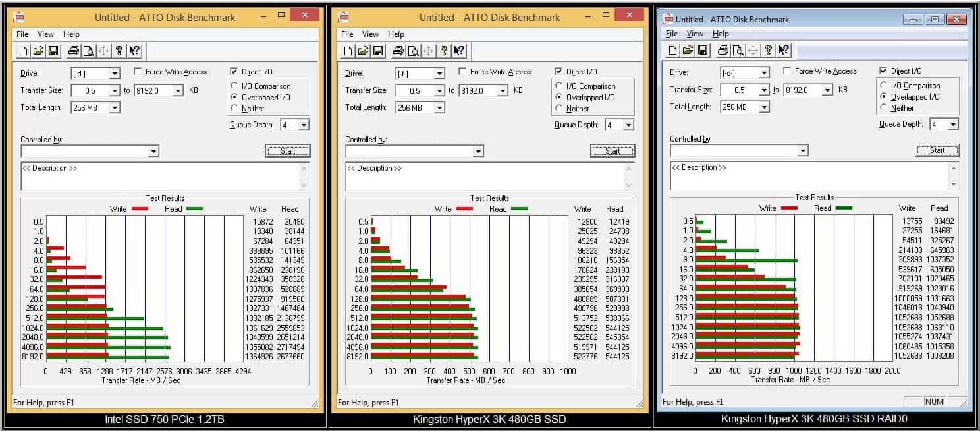980x431 pixels.
Task: Click the Save floppy icon in the drive -c- window
Action: coord(703,51)
